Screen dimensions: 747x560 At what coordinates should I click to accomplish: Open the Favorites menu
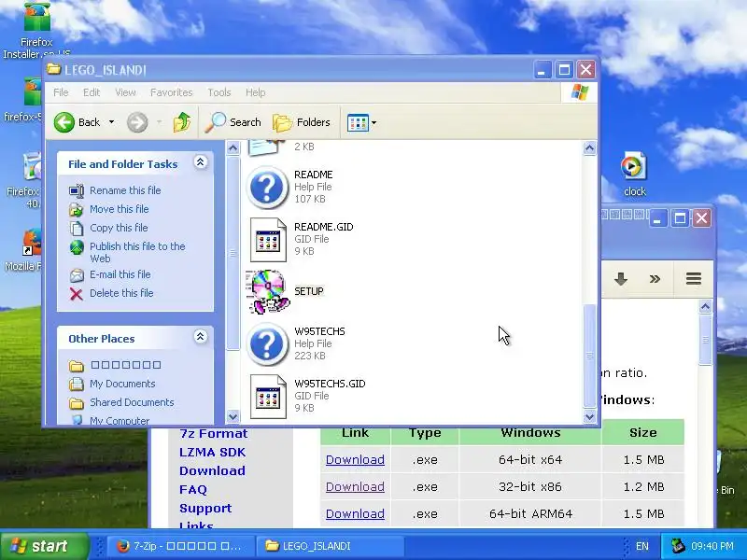[172, 92]
